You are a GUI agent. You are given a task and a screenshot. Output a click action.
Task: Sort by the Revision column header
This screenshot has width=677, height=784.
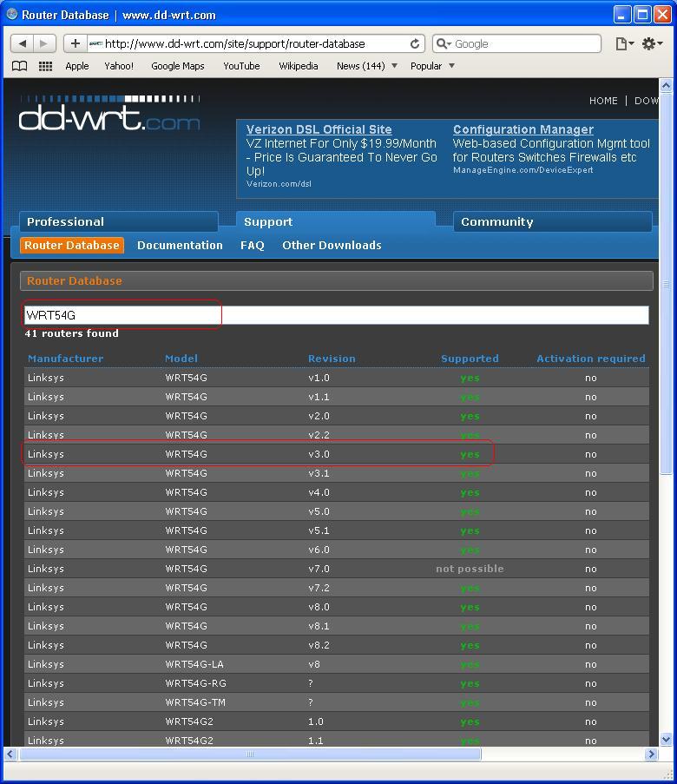tap(332, 359)
